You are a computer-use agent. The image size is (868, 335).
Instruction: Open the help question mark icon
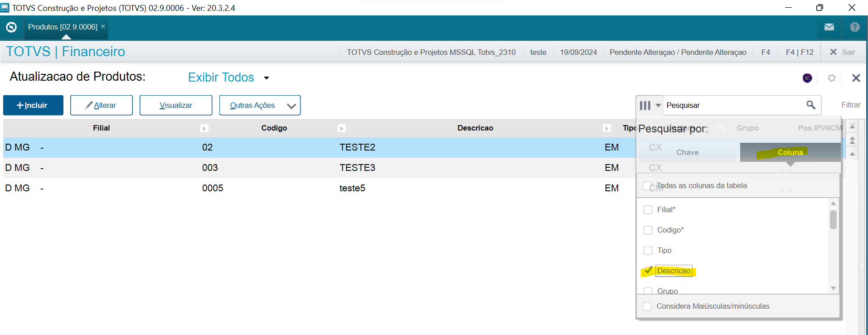pos(855,27)
